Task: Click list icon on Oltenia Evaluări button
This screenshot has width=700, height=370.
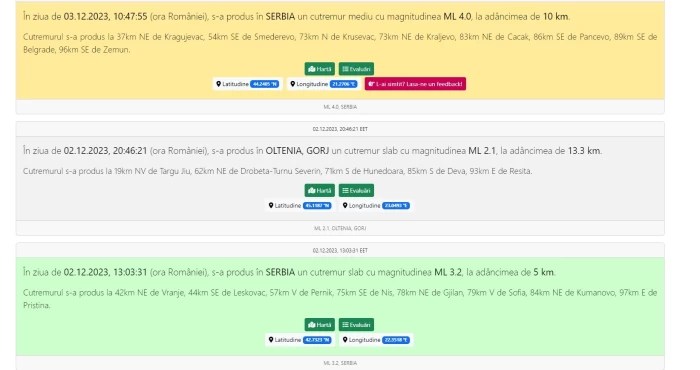Action: [x=345, y=190]
